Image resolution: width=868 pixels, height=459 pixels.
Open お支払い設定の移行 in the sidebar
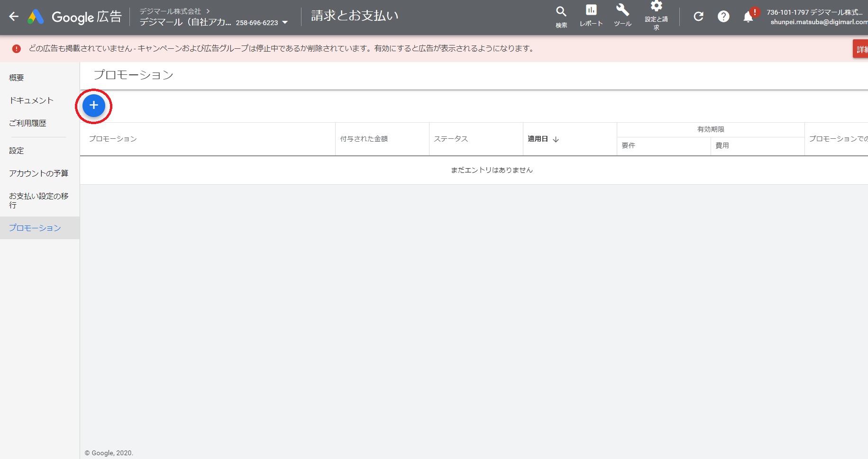point(39,200)
